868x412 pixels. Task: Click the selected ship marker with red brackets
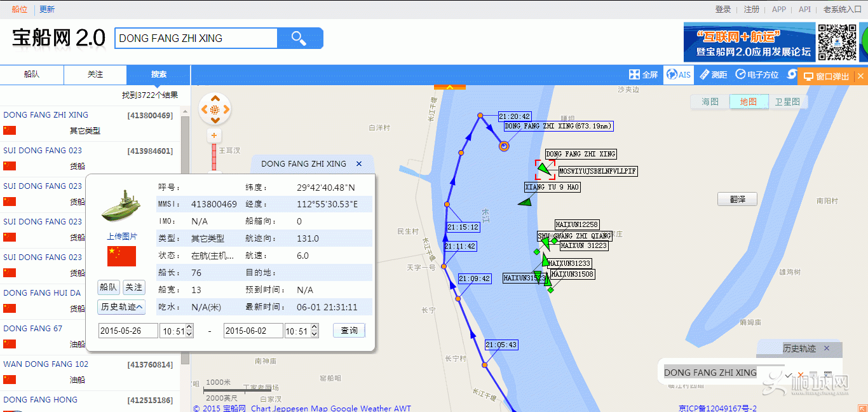(544, 170)
